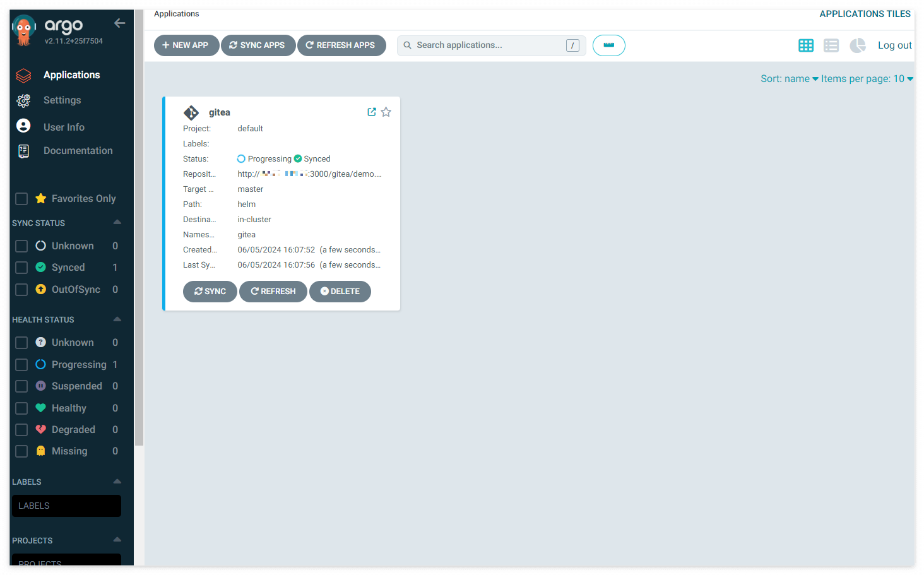Click the 'helm' path value

coord(247,205)
